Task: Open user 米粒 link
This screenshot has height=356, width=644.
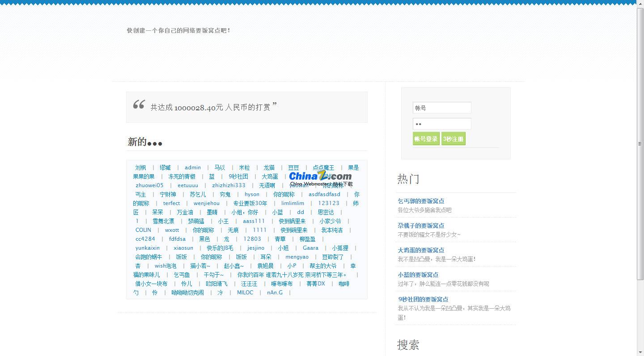Action: click(244, 168)
